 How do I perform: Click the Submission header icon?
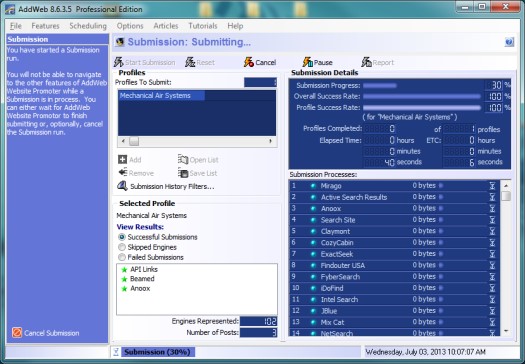coord(120,42)
